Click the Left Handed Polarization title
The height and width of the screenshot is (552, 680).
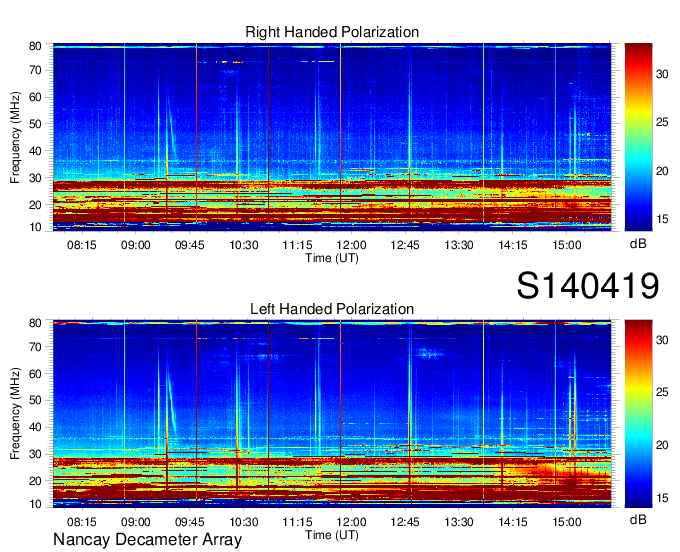click(332, 309)
